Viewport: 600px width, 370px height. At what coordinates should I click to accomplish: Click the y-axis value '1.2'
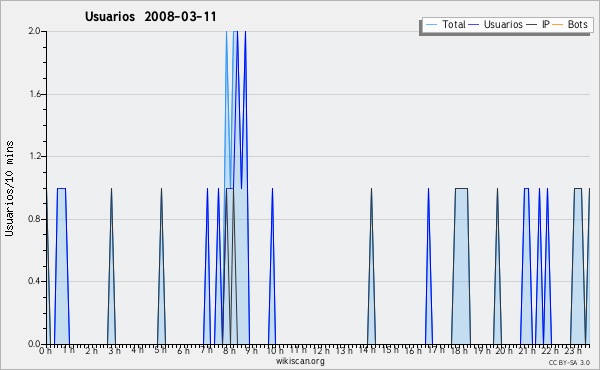pyautogui.click(x=34, y=156)
